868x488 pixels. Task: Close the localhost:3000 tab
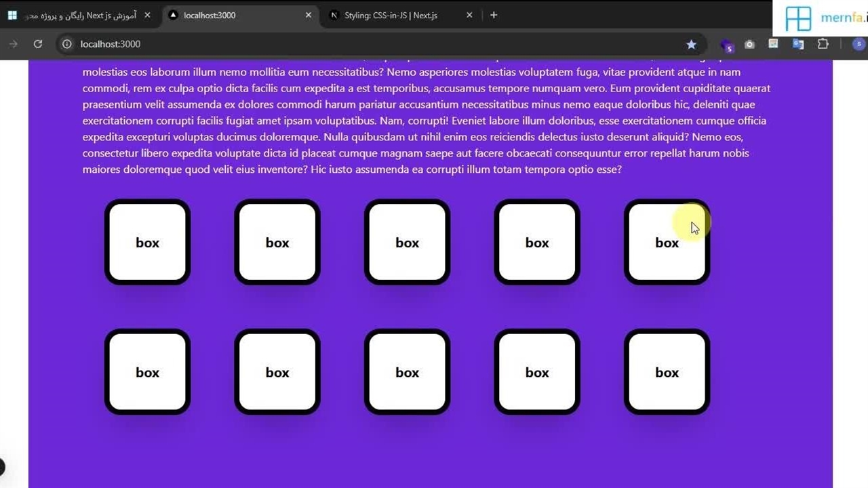[309, 15]
